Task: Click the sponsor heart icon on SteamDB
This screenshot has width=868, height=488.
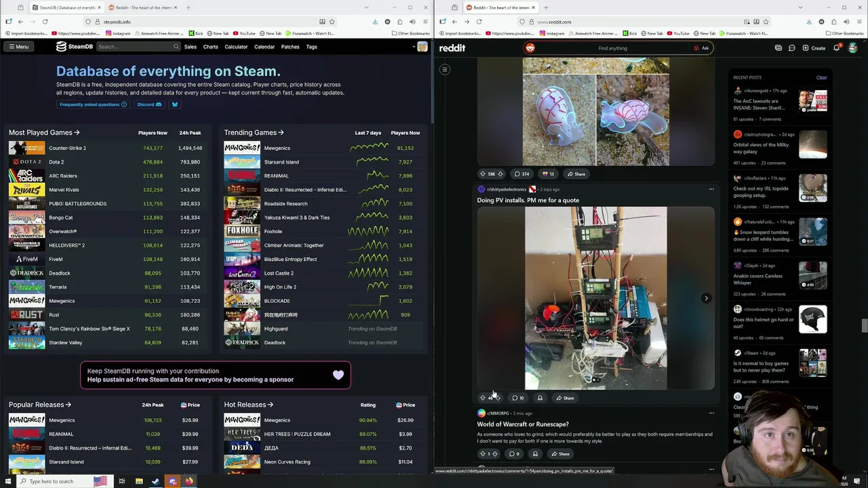Action: (x=338, y=375)
